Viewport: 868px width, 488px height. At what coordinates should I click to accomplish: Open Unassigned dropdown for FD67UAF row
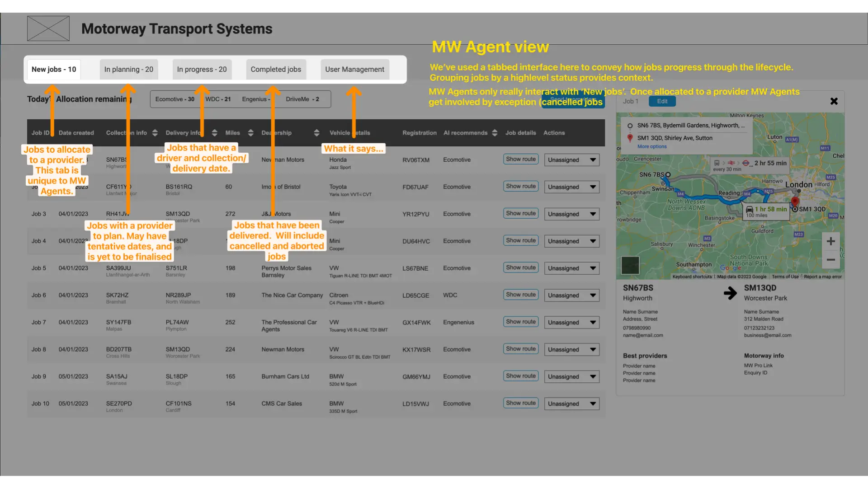[572, 187]
